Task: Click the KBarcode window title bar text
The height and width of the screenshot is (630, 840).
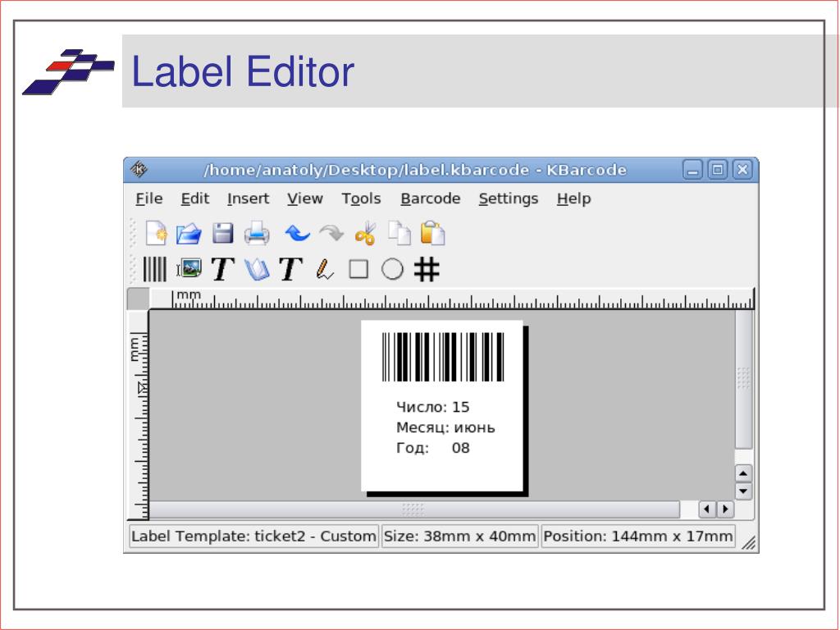Action: (x=415, y=171)
